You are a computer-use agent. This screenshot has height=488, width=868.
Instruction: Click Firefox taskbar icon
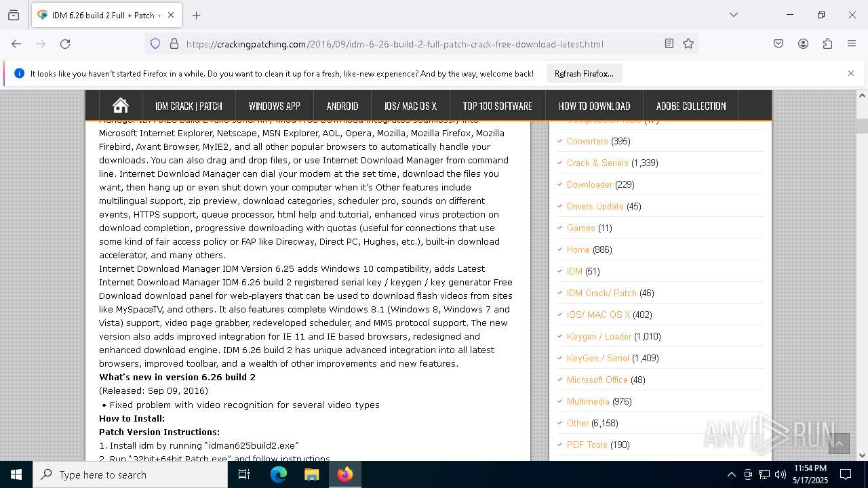[x=345, y=474]
